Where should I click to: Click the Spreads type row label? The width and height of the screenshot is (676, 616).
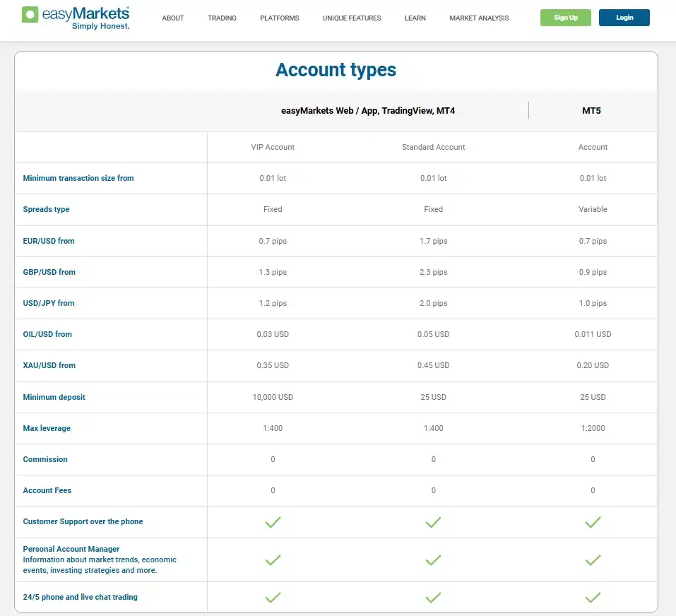point(46,209)
